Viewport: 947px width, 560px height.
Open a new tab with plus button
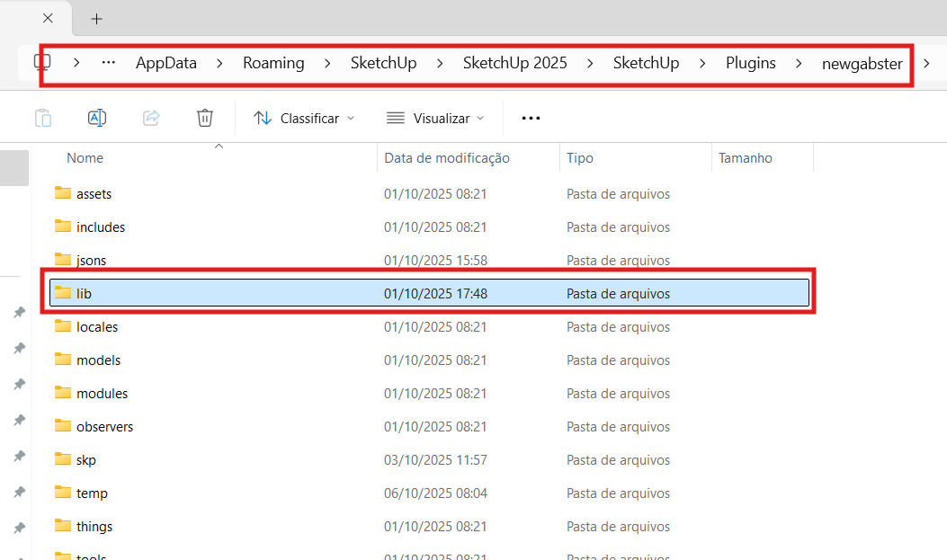tap(97, 19)
